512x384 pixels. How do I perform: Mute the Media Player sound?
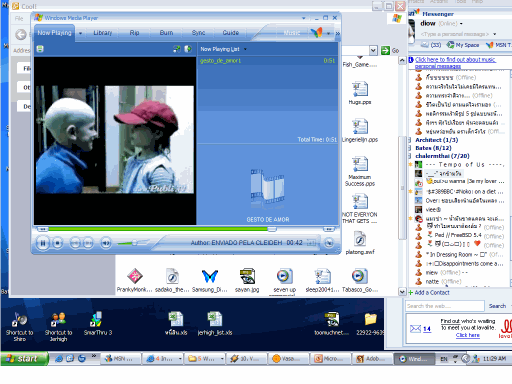pos(106,243)
